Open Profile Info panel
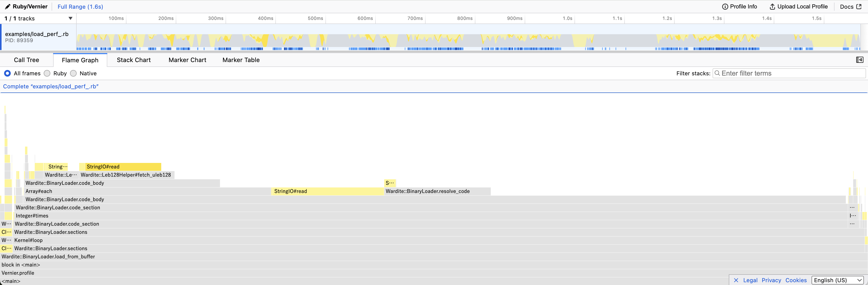The image size is (868, 285). (x=739, y=7)
